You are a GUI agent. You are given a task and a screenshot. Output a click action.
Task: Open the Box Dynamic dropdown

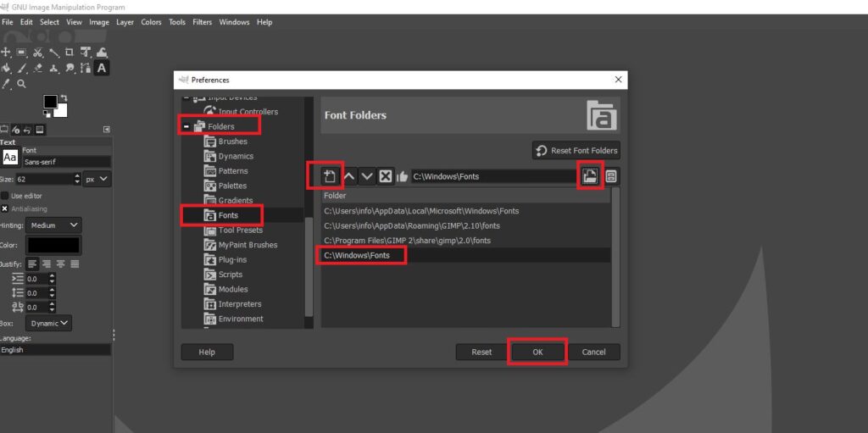pos(48,324)
